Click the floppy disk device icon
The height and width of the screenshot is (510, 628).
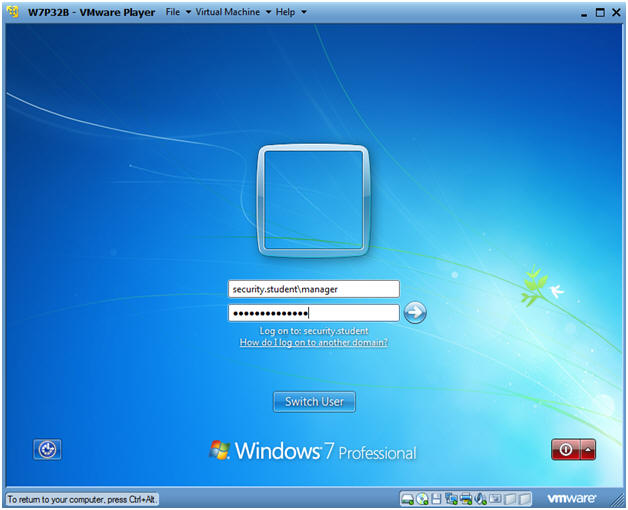(436, 499)
